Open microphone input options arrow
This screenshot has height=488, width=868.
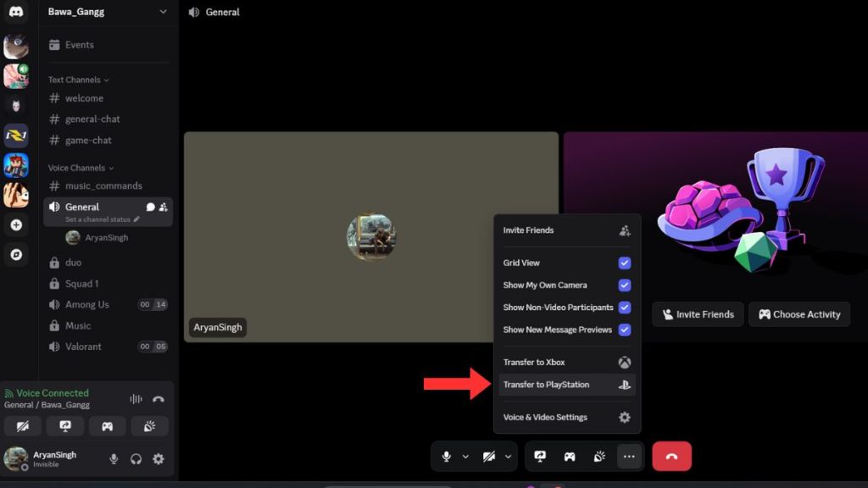(465, 457)
